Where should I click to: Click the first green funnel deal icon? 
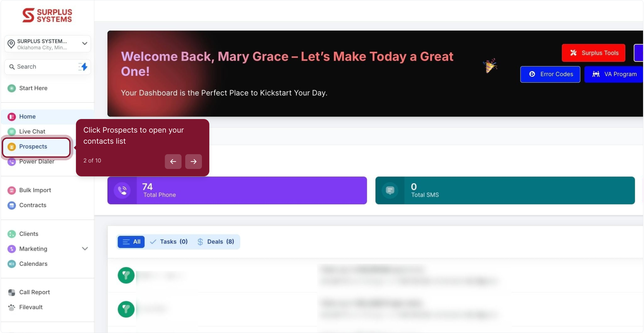[x=126, y=275]
